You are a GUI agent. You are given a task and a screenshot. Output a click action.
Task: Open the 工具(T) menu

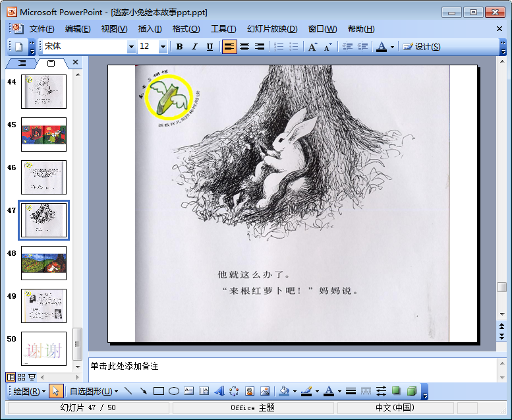223,29
